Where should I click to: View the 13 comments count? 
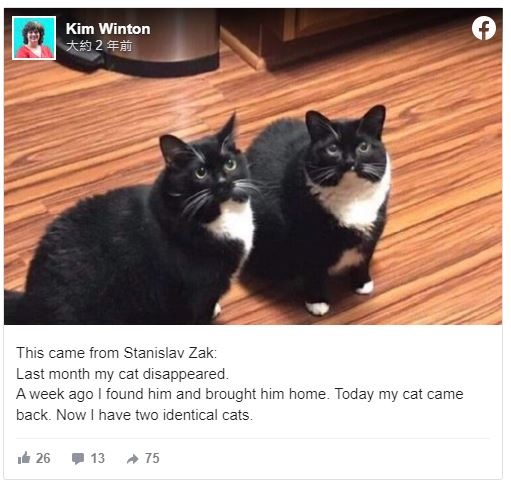click(98, 458)
